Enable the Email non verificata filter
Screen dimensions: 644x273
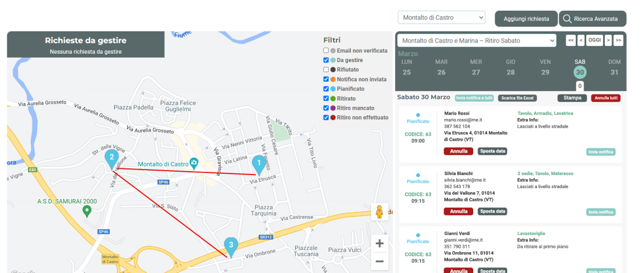(326, 51)
